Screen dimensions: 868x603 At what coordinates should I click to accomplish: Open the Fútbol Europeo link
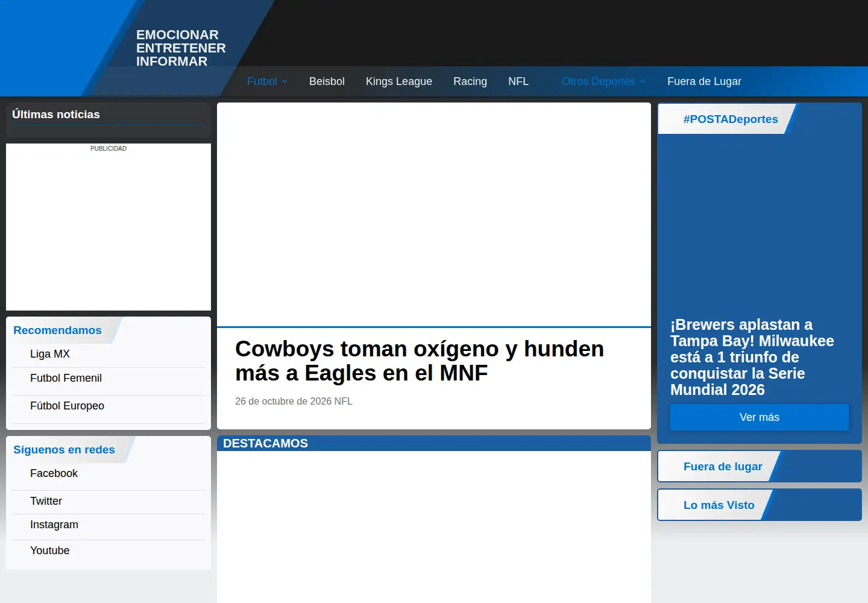67,406
